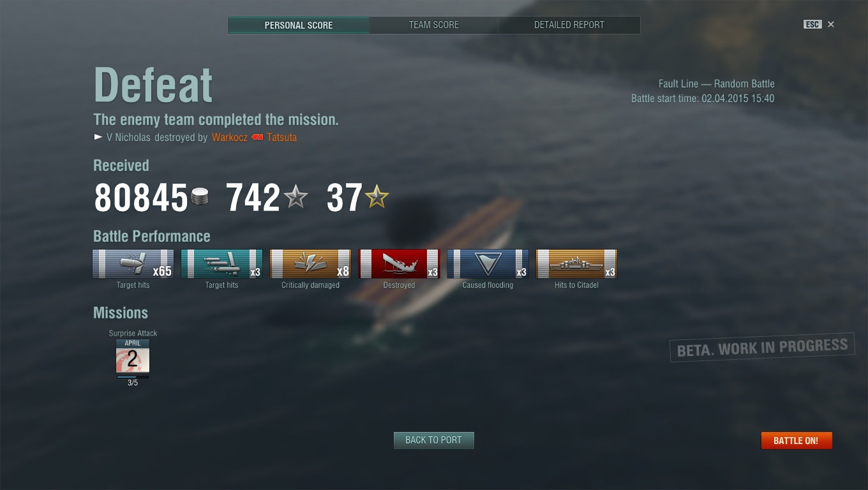868x490 pixels.
Task: Click the Tatsuta ship name
Action: coord(282,137)
